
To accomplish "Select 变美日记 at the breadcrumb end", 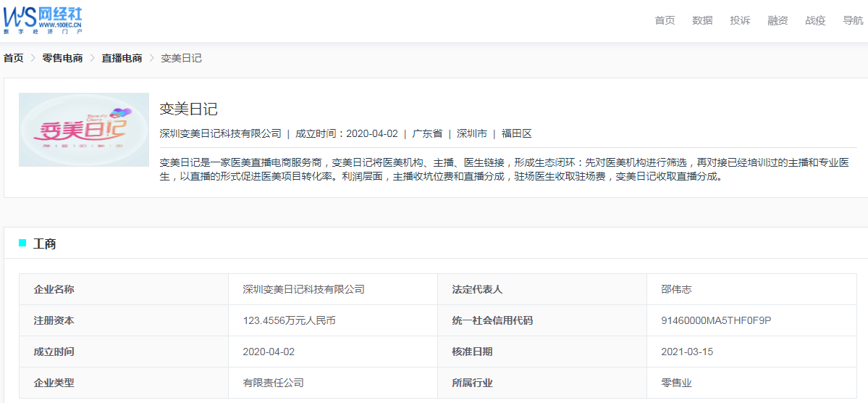I will click(181, 58).
